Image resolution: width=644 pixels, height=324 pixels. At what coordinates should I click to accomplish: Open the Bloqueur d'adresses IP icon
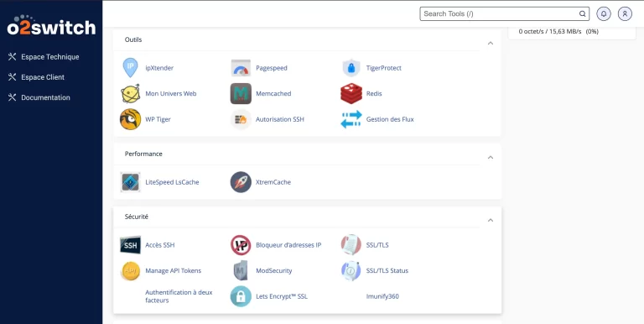tap(241, 245)
